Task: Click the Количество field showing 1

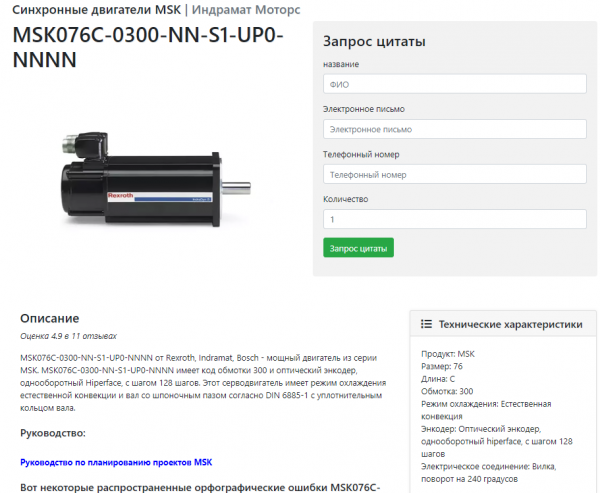Action: coord(455,219)
